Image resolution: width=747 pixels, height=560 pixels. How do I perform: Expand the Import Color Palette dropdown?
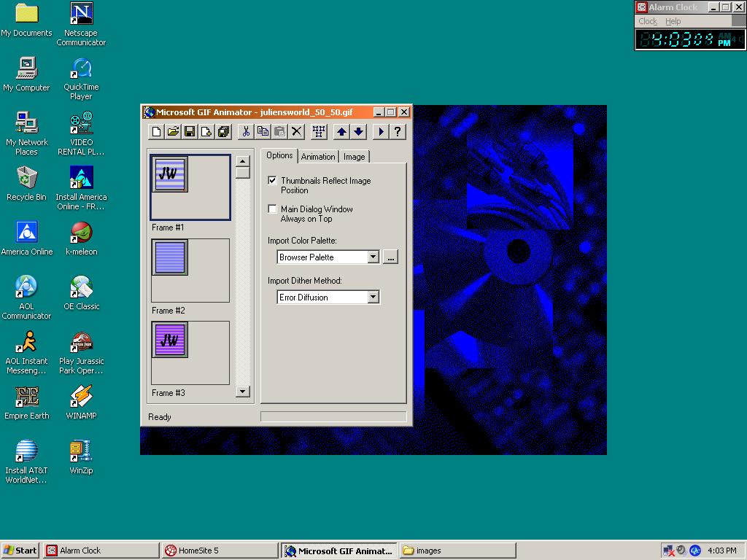pos(373,257)
